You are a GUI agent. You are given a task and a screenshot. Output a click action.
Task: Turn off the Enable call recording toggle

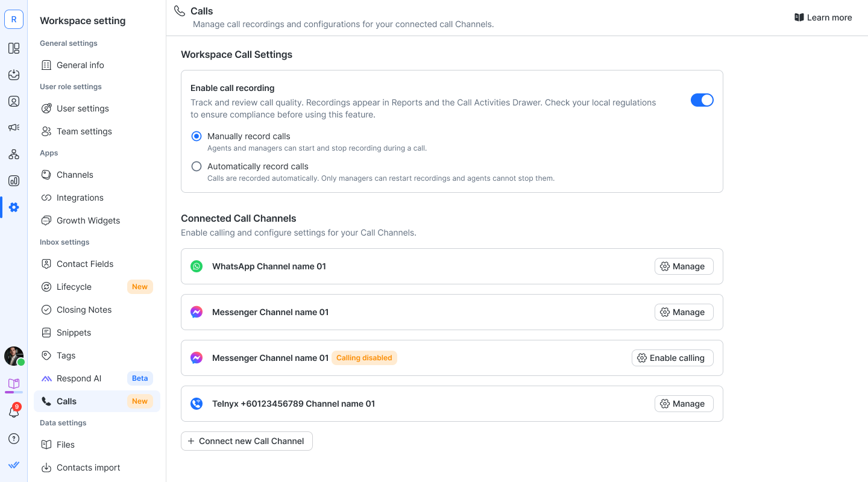[x=702, y=100]
